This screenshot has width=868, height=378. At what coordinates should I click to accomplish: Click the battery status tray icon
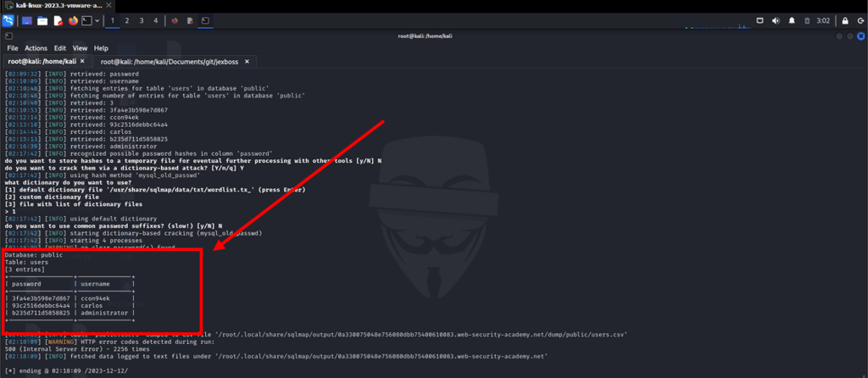coord(807,21)
